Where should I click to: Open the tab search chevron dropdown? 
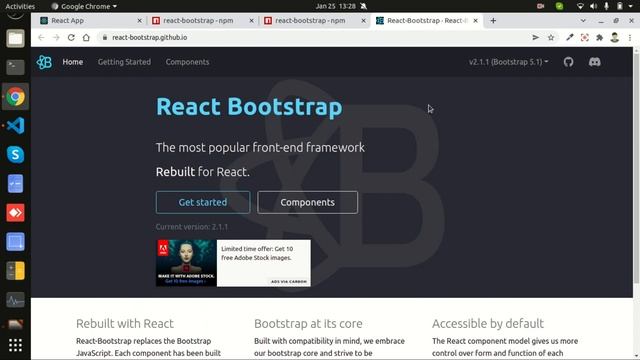point(583,20)
